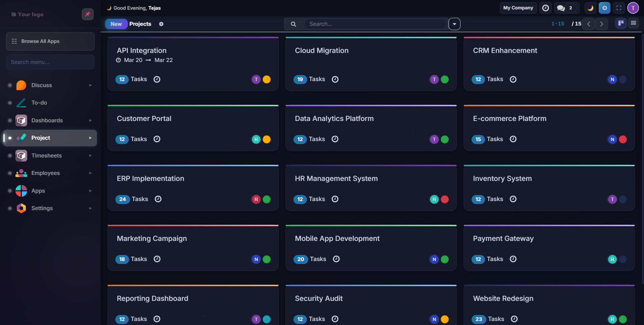Click the fullscreen icon in top bar
The image size is (644, 325).
pyautogui.click(x=619, y=8)
